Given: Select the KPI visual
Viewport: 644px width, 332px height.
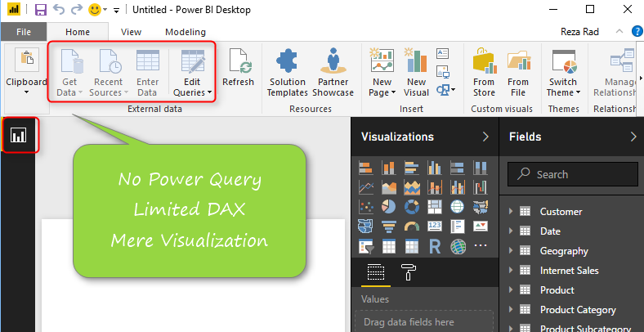Looking at the screenshot, I should tap(480, 227).
